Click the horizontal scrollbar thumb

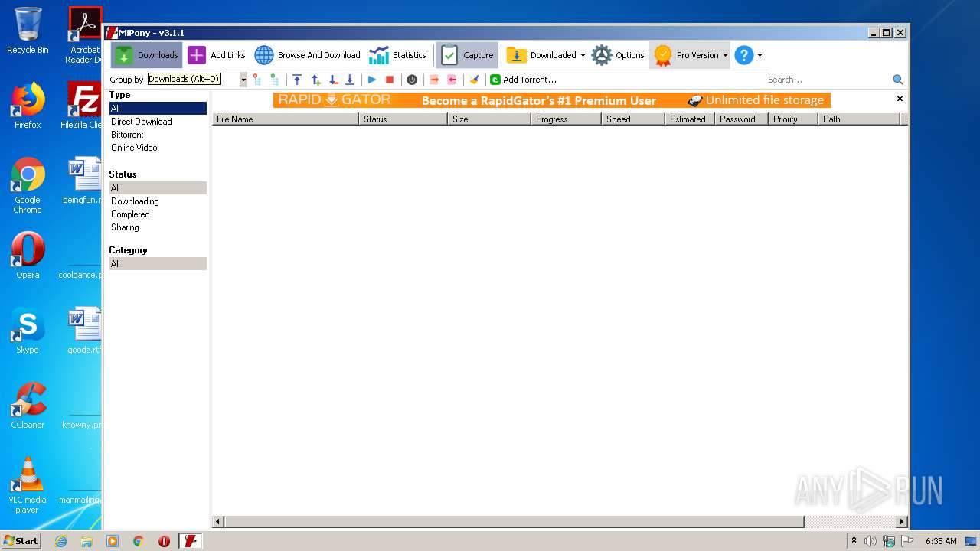pyautogui.click(x=514, y=522)
